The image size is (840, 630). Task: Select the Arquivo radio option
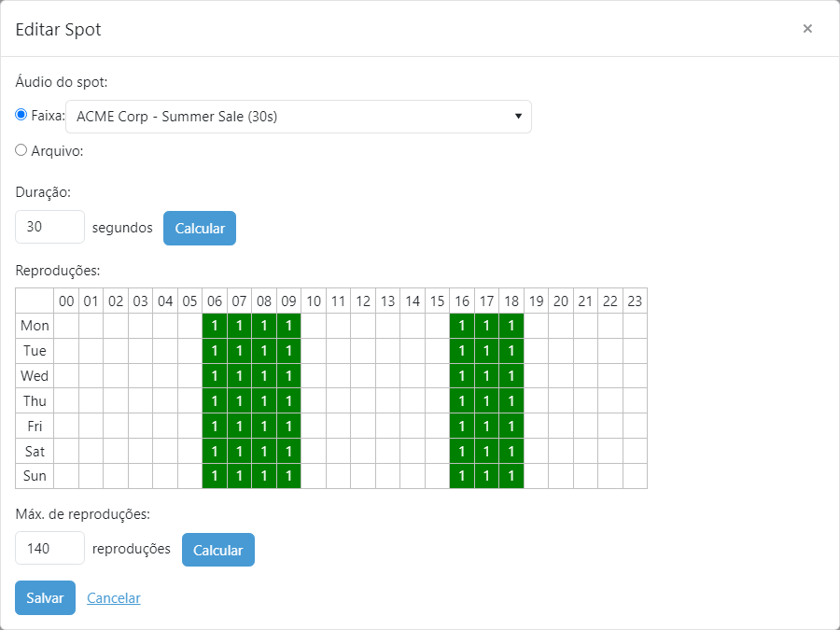pyautogui.click(x=21, y=150)
